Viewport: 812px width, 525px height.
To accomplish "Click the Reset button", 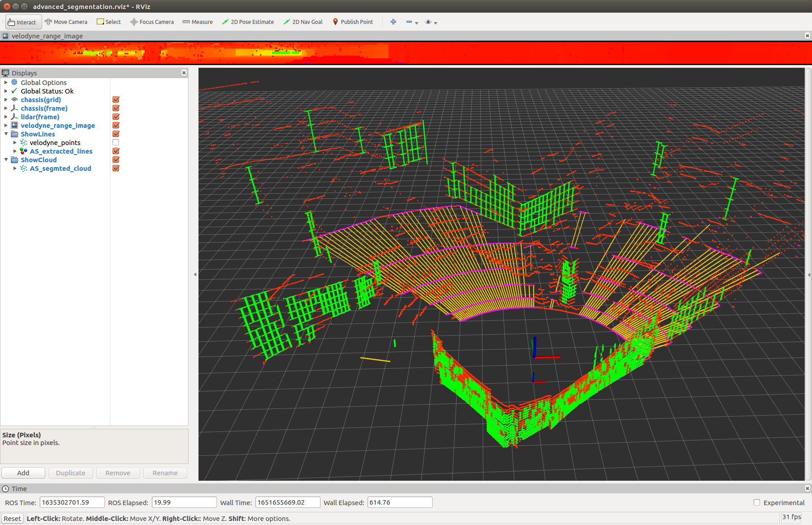I will (12, 518).
